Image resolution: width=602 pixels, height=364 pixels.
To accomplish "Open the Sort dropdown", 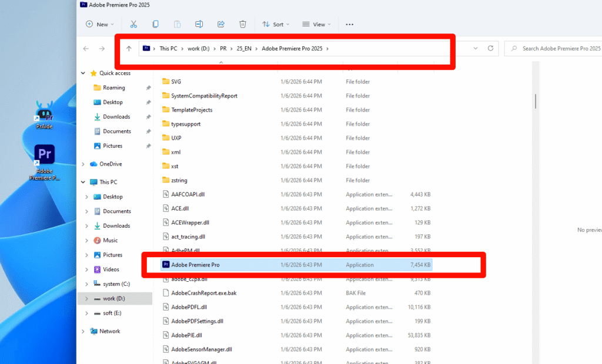I will coord(275,24).
